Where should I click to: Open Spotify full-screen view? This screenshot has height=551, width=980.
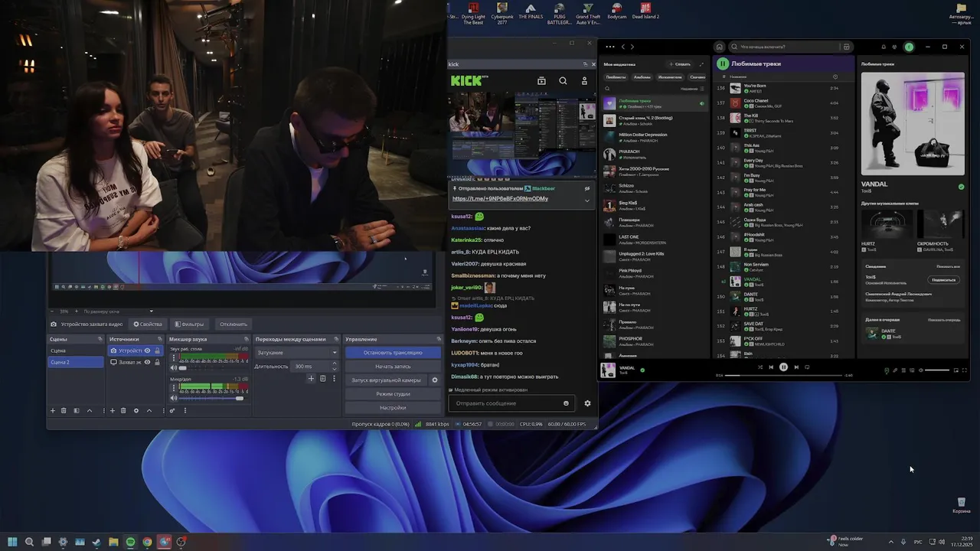[x=964, y=370]
